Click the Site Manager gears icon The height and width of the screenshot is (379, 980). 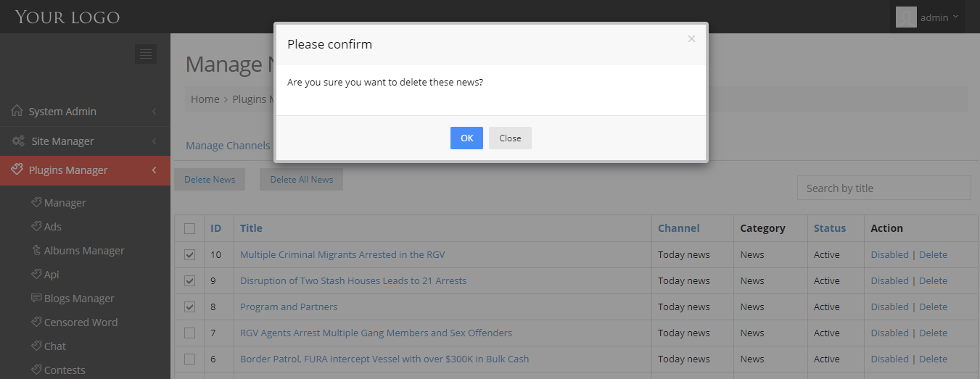click(x=19, y=141)
